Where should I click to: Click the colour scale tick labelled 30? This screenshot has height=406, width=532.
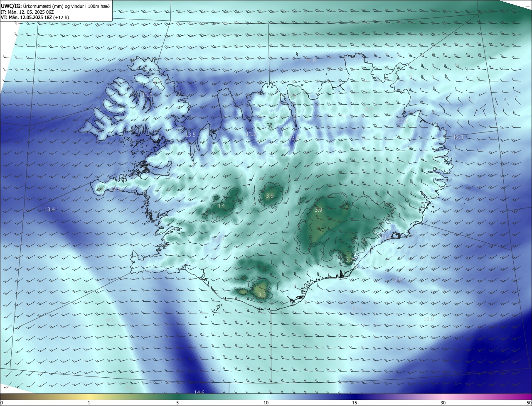pyautogui.click(x=443, y=403)
